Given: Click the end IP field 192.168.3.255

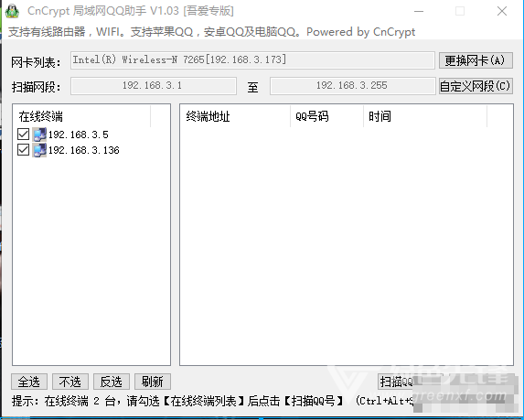Looking at the screenshot, I should 353,86.
